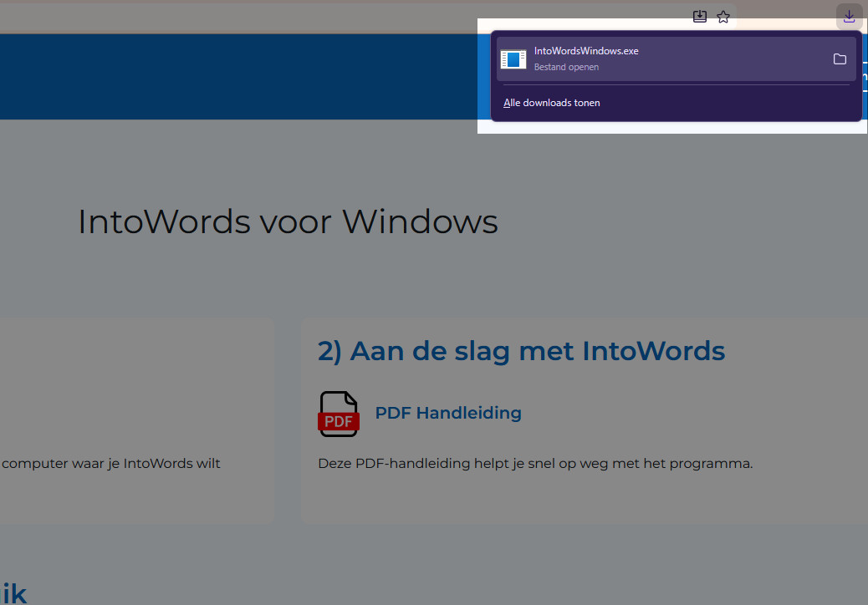This screenshot has height=605, width=868.
Task: Click the empty address bar field left of the install icon
Action: pyautogui.click(x=343, y=18)
